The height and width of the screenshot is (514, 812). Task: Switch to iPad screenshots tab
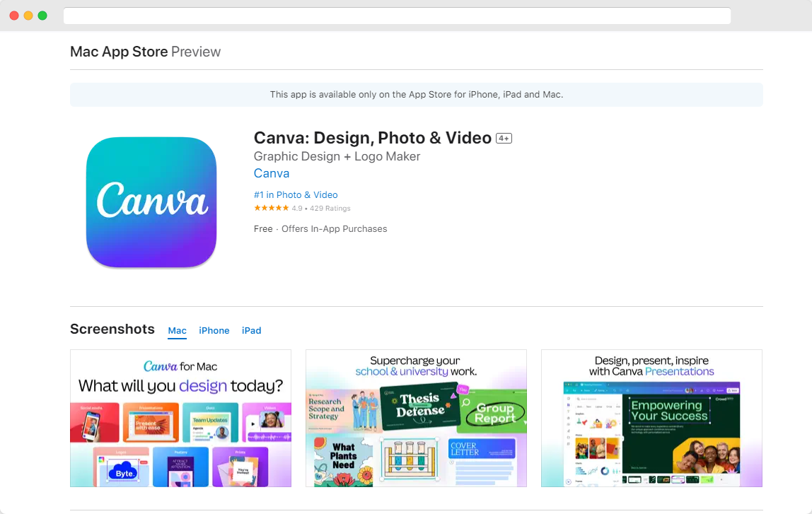(x=251, y=330)
